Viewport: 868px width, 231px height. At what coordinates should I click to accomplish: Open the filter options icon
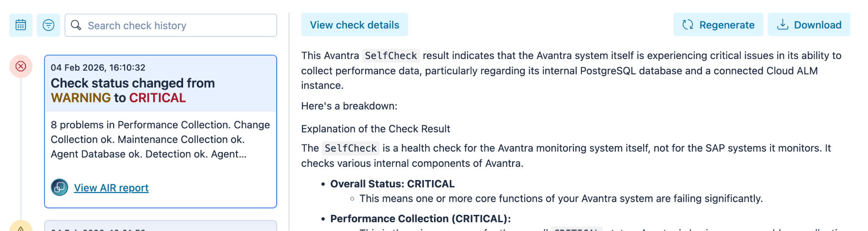[x=48, y=25]
